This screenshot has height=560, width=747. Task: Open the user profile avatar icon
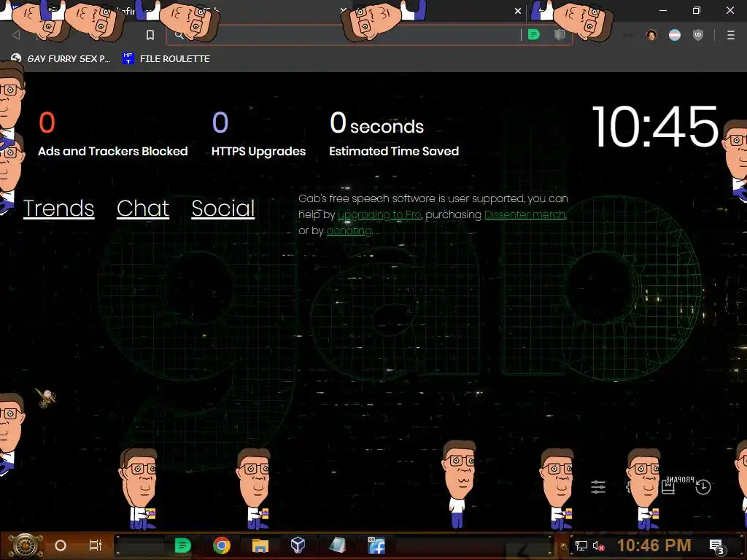point(651,35)
